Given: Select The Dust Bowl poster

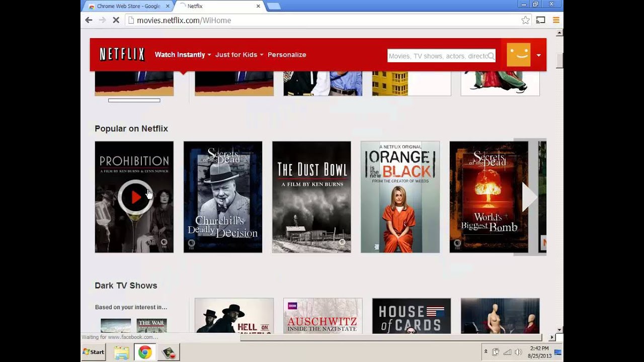Looking at the screenshot, I should coord(311,197).
